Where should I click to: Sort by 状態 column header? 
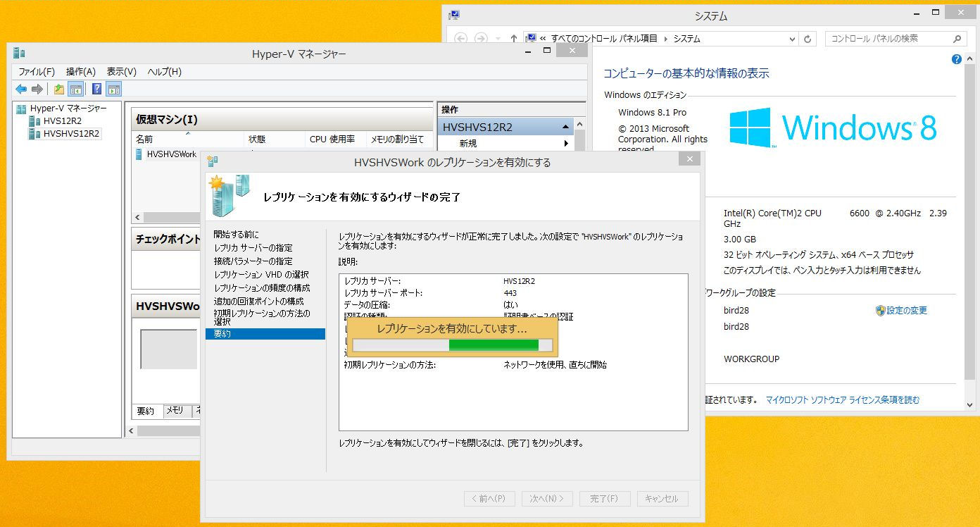275,139
